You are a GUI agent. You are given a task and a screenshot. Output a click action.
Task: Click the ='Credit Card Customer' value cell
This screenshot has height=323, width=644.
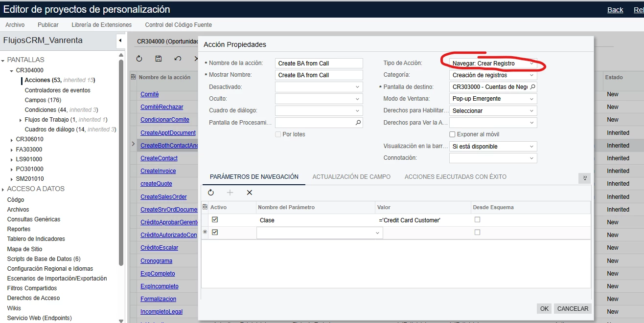pos(423,220)
